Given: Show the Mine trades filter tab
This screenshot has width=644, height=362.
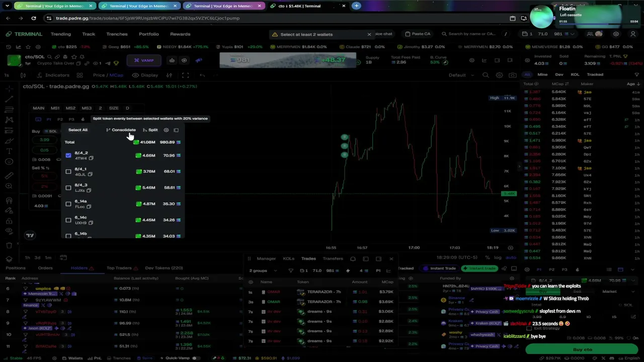Looking at the screenshot, I should click(542, 74).
